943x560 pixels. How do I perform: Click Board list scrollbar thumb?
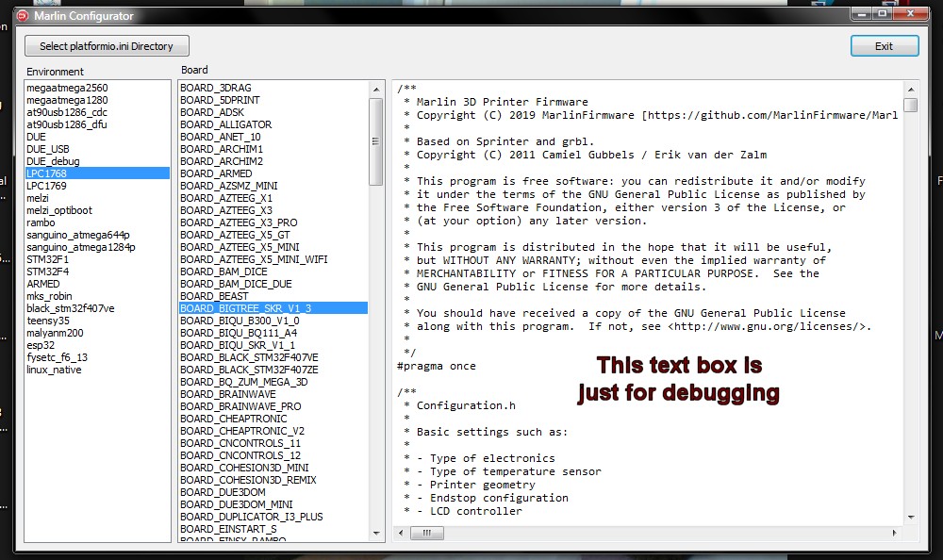point(376,142)
